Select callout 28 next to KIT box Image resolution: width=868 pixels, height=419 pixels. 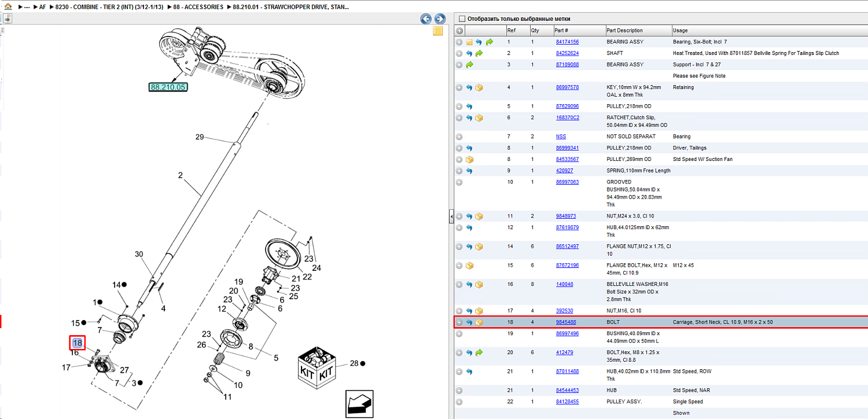pyautogui.click(x=355, y=363)
